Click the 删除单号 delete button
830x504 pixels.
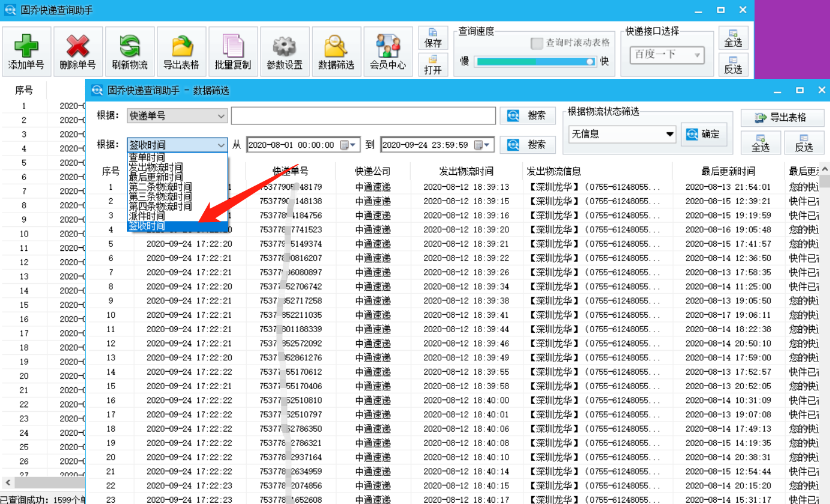tap(78, 51)
